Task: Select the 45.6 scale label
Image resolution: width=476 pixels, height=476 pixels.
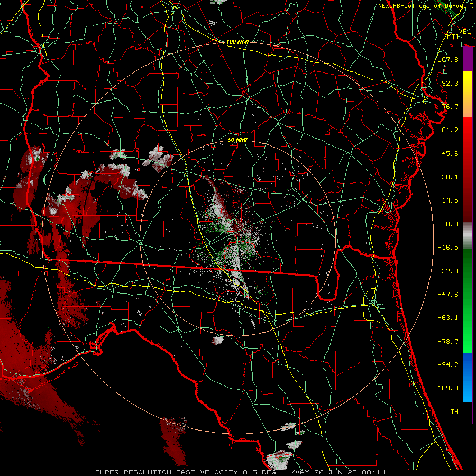Action: 450,153
